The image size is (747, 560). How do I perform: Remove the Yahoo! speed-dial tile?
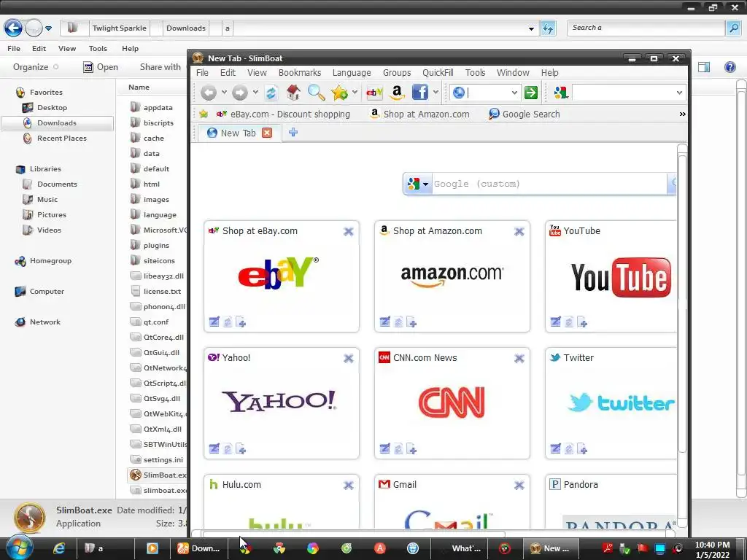349,359
